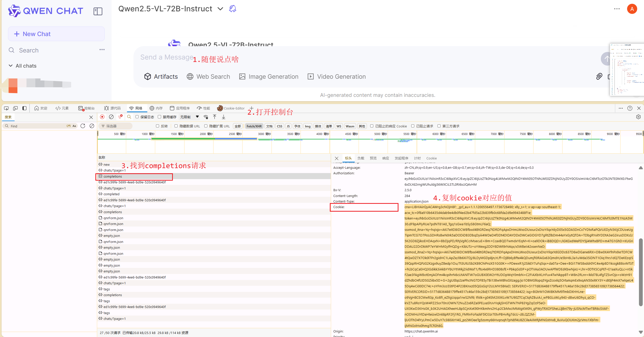Viewport: 644px width, 337px height.
Task: Open the 负载 payload tab
Action: coord(361,158)
